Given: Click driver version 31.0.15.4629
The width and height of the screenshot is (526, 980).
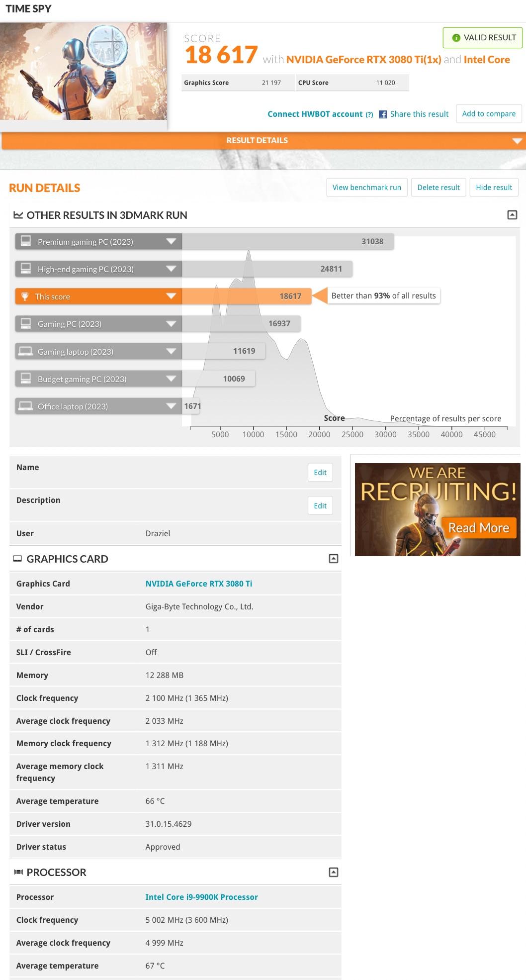Looking at the screenshot, I should [x=169, y=824].
